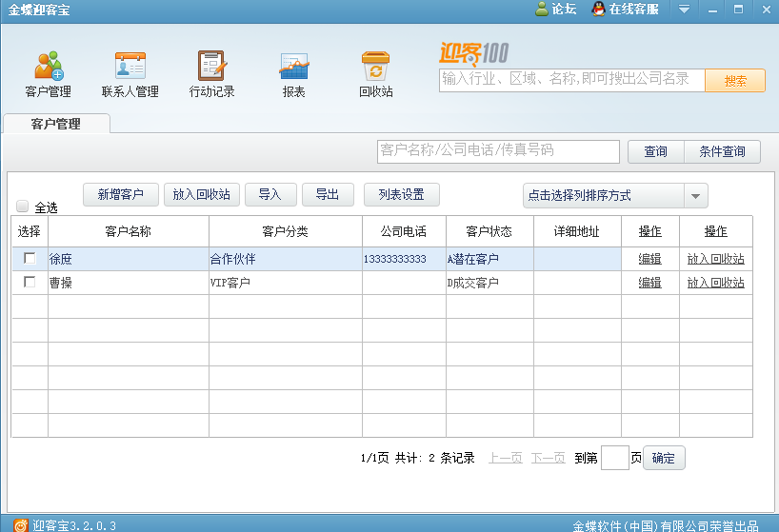The width and height of the screenshot is (779, 532).
Task: Select the 徐庶 customer name cell
Action: (129, 259)
